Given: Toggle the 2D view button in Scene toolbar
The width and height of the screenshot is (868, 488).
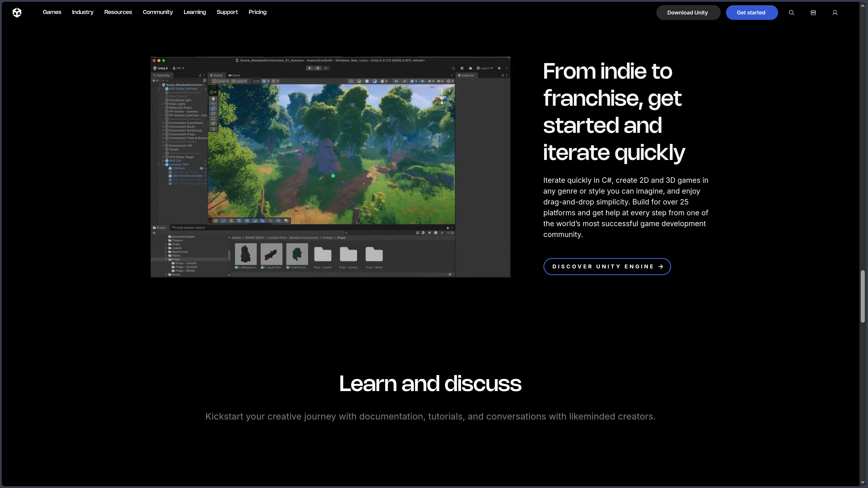Looking at the screenshot, I should pyautogui.click(x=396, y=81).
